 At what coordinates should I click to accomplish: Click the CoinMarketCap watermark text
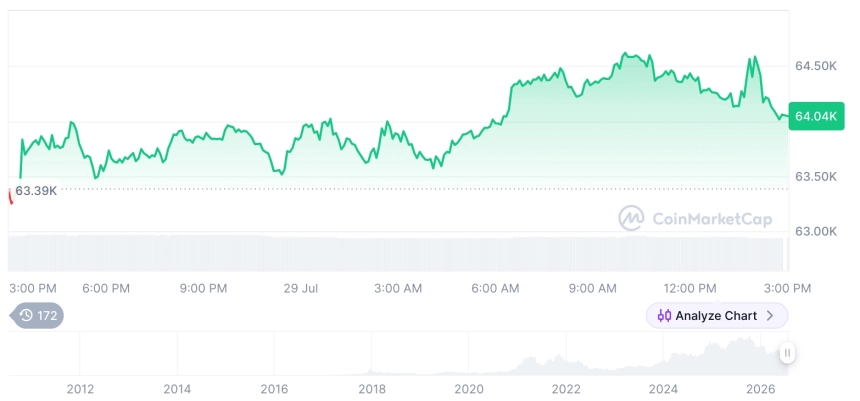[x=712, y=219]
